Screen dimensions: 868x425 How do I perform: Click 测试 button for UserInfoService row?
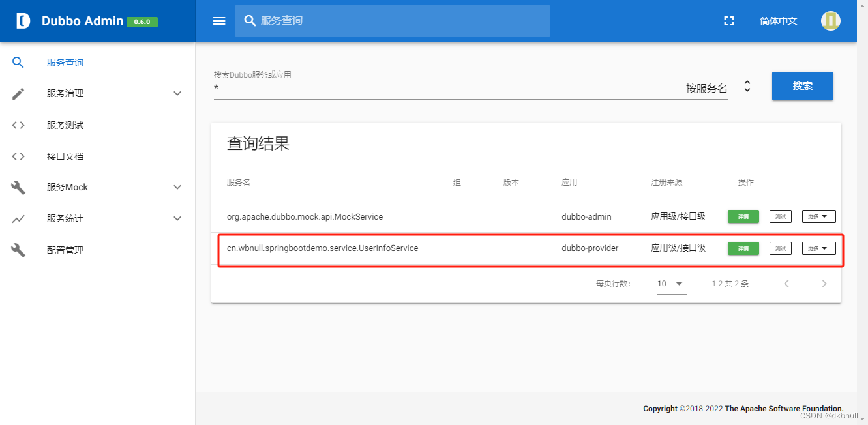tap(781, 248)
